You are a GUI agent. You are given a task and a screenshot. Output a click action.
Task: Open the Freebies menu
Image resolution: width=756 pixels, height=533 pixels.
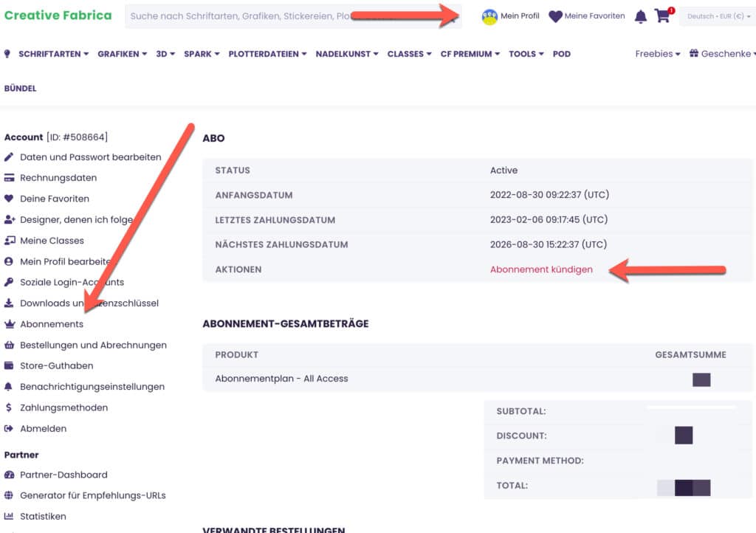(658, 54)
